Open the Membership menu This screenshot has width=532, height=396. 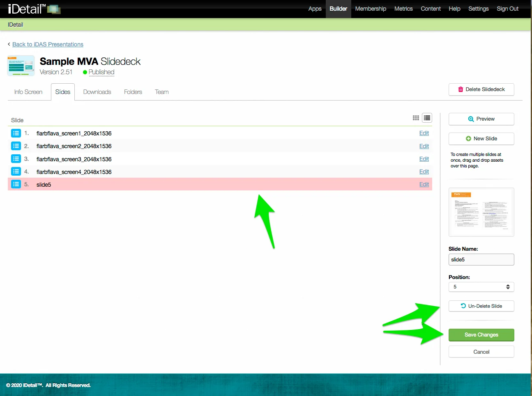(x=371, y=9)
